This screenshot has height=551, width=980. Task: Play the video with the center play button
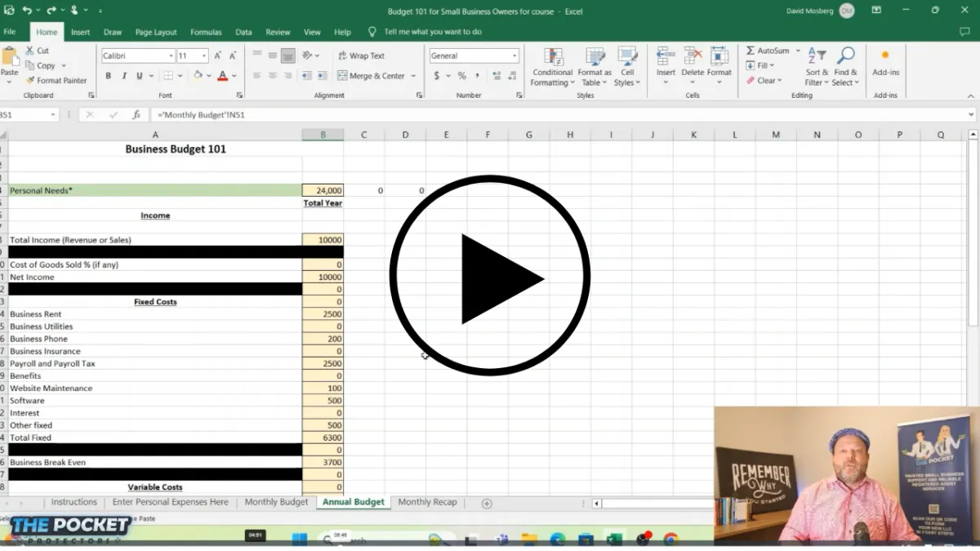490,276
